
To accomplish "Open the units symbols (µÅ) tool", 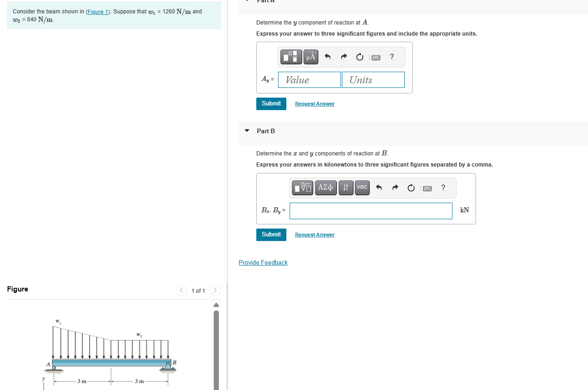I will click(x=310, y=57).
